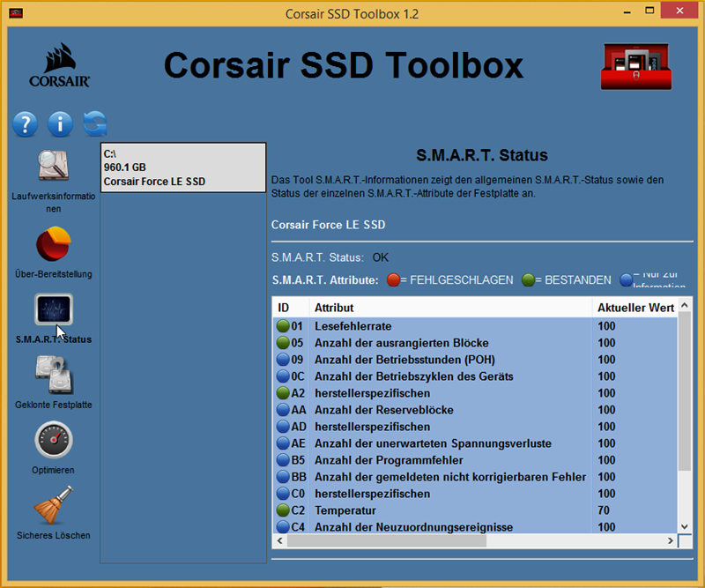Select Anzahl der Betriebszyklen des Geräts row
The width and height of the screenshot is (705, 588).
pyautogui.click(x=475, y=376)
